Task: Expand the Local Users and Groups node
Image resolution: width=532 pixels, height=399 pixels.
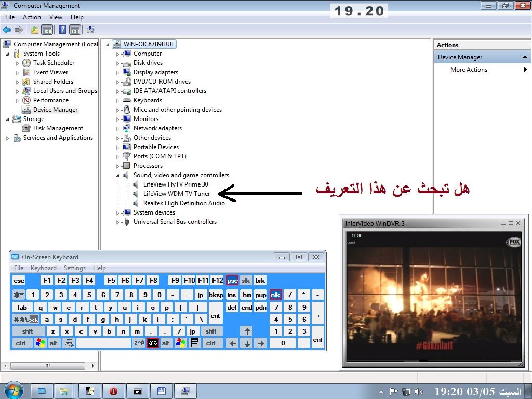Action: click(17, 91)
